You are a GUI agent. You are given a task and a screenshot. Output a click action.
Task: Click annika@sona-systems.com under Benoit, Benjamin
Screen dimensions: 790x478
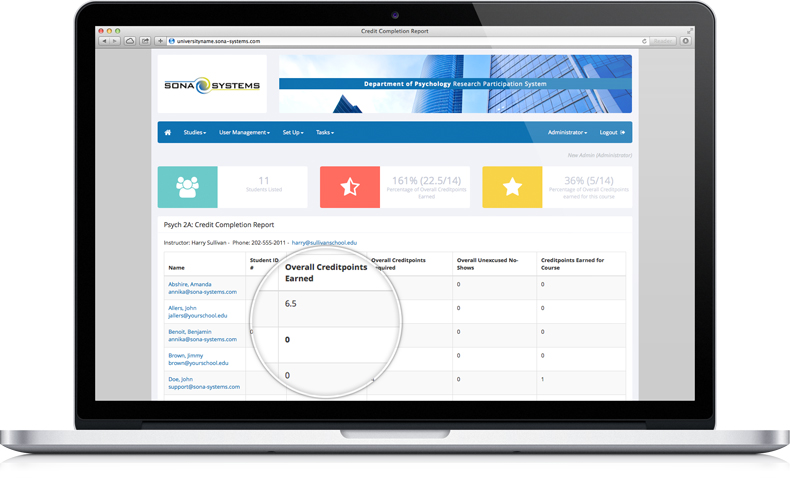[203, 339]
